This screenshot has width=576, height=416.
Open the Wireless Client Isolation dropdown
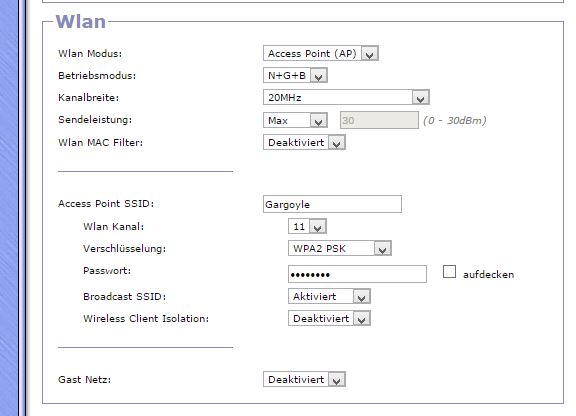[x=329, y=319]
